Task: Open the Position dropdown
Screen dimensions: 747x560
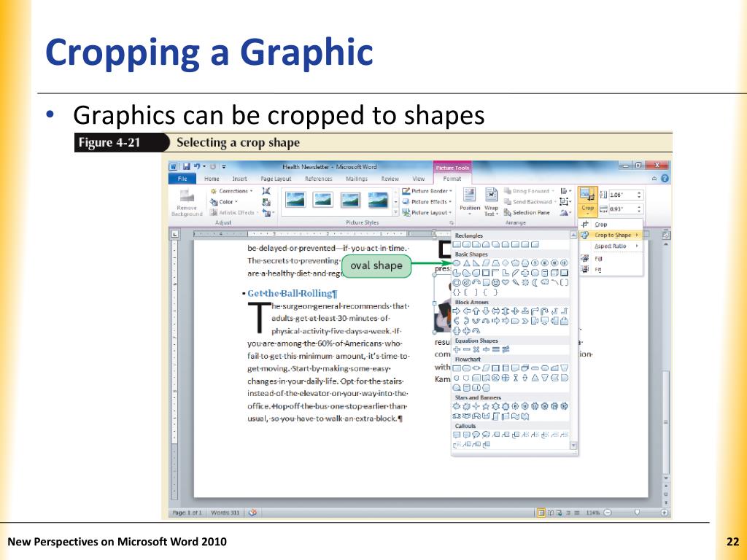Action: coord(470,202)
